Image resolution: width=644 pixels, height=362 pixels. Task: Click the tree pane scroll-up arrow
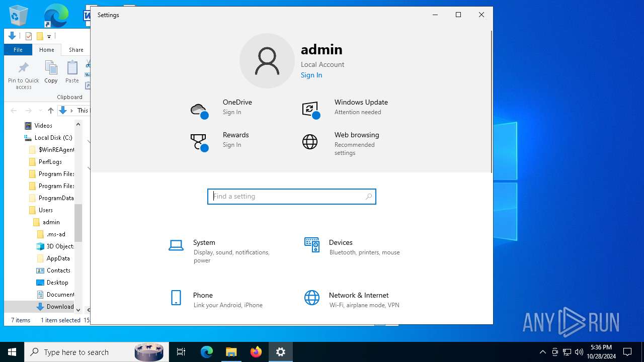[x=78, y=124]
